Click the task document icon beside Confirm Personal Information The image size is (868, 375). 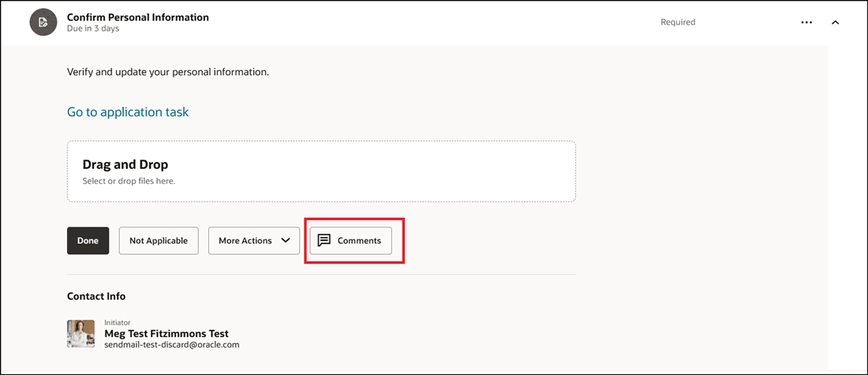pos(43,22)
